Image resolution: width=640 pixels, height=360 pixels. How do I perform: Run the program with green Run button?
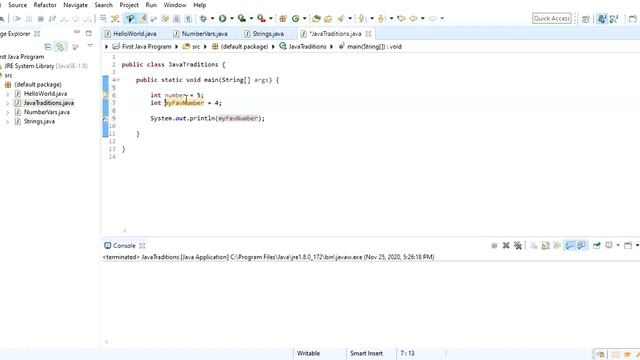coord(222,18)
